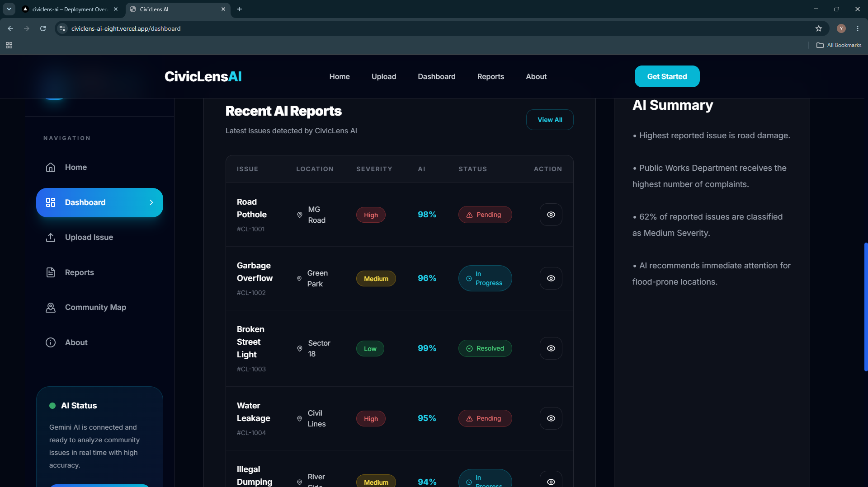This screenshot has width=868, height=487.
Task: Select Upload Issue in the sidebar
Action: 99,237
